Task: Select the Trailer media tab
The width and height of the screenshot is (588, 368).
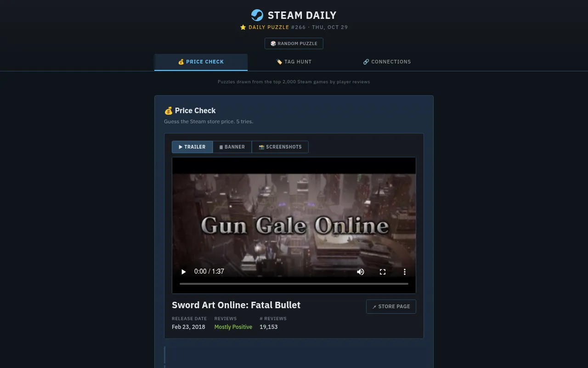Action: pyautogui.click(x=192, y=147)
